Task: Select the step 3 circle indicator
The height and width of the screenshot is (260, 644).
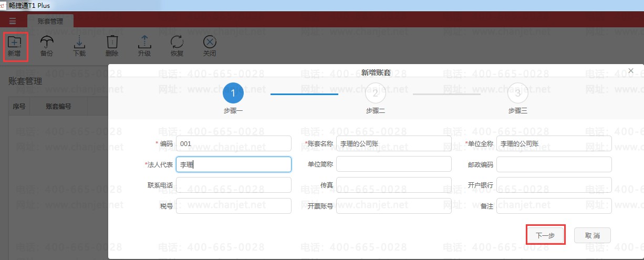Action: coord(518,93)
